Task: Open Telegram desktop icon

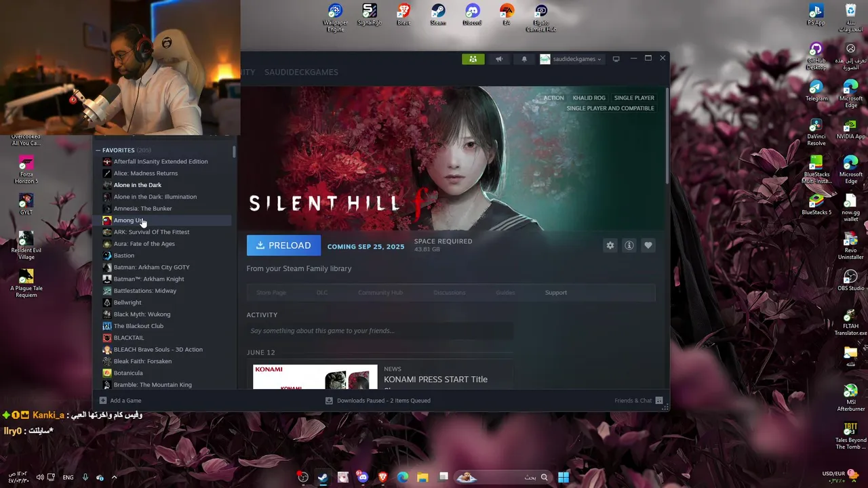Action: tap(816, 91)
